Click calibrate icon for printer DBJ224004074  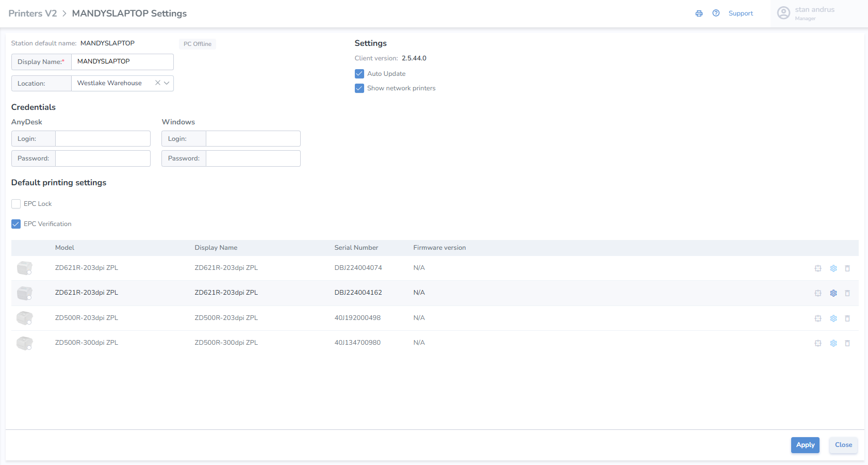818,268
